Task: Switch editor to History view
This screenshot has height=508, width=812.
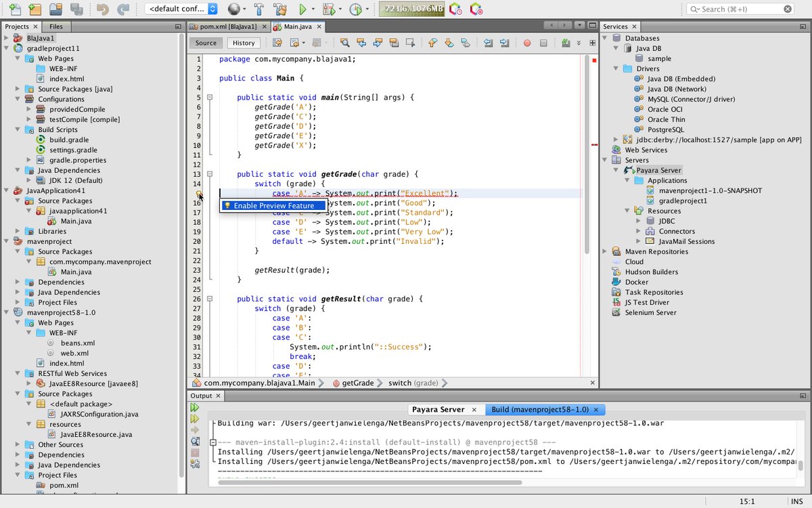Action: pos(244,43)
